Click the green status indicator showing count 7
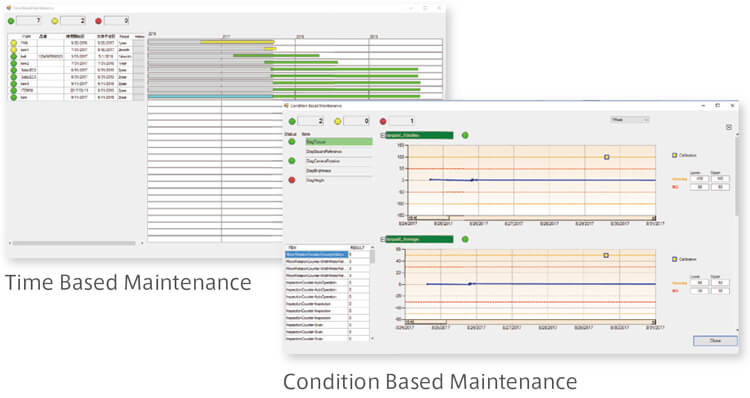This screenshot has height=398, width=750. pyautogui.click(x=11, y=21)
